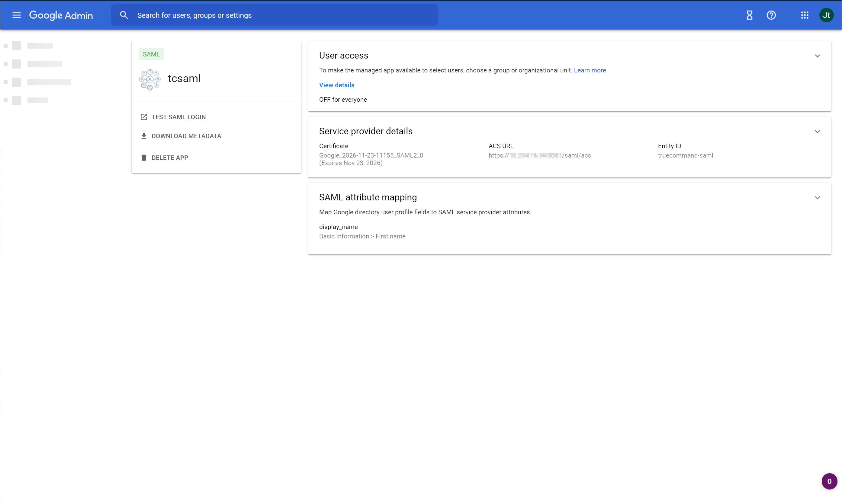The image size is (842, 504).
Task: Select the green SAML badge
Action: [151, 54]
